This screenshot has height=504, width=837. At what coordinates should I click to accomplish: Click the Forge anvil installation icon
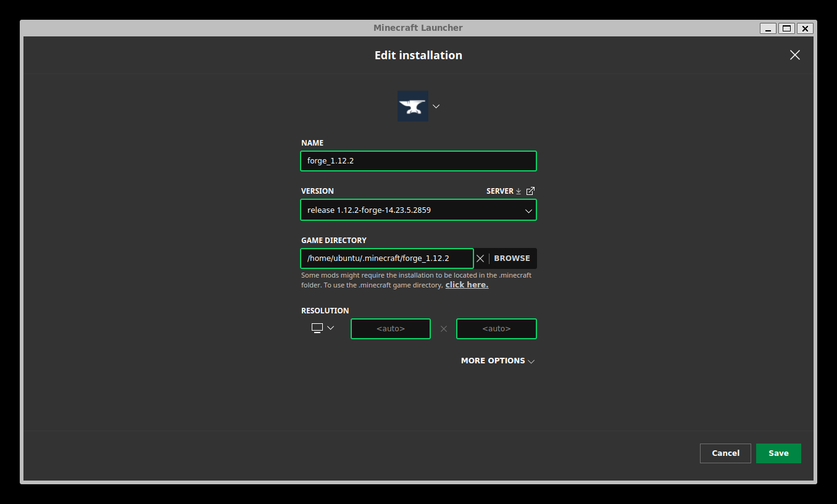[412, 106]
